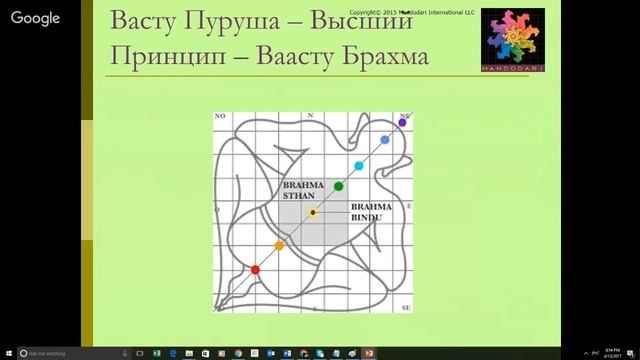This screenshot has height=360, width=640.
Task: Expand the hidden system tray icons chevron
Action: pos(586,353)
